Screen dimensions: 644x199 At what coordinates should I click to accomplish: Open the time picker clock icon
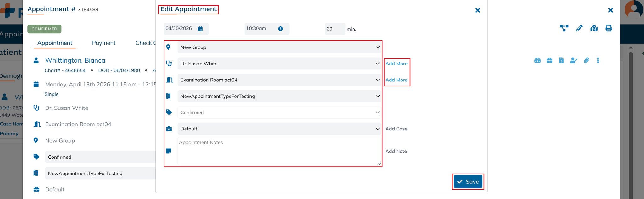pyautogui.click(x=280, y=29)
